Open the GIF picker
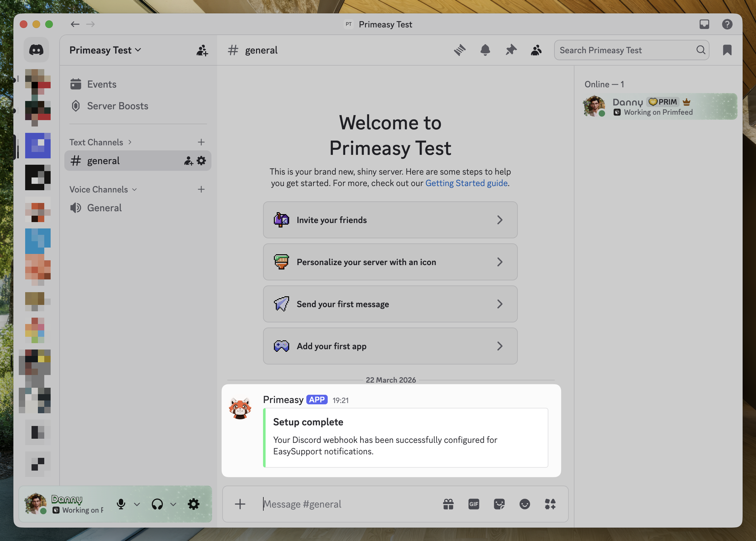Image resolution: width=756 pixels, height=541 pixels. 474,504
